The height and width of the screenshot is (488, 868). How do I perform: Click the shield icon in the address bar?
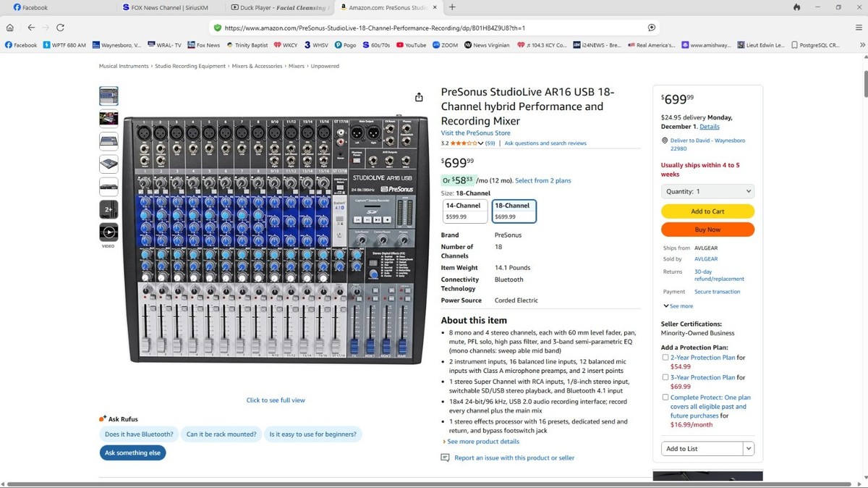217,28
